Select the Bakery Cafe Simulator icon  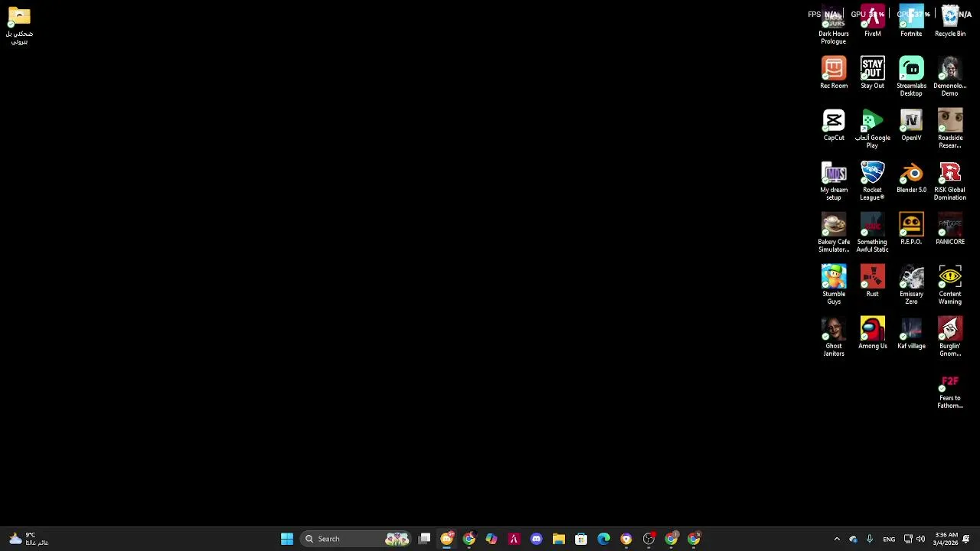[x=834, y=233]
